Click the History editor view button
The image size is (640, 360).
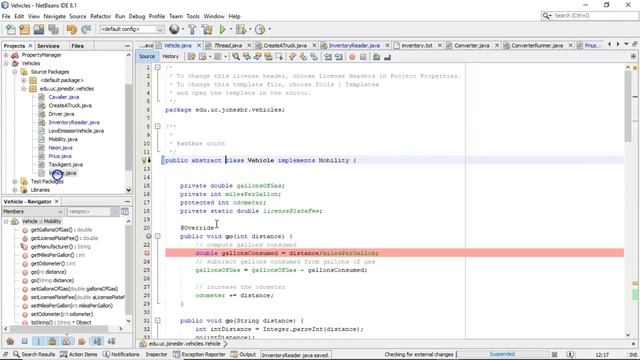click(x=170, y=57)
